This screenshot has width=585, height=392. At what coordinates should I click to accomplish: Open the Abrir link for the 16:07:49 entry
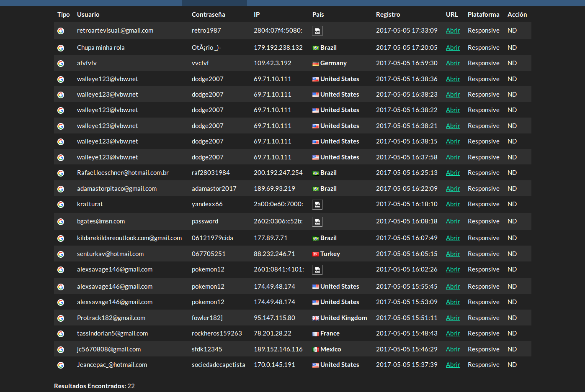453,238
